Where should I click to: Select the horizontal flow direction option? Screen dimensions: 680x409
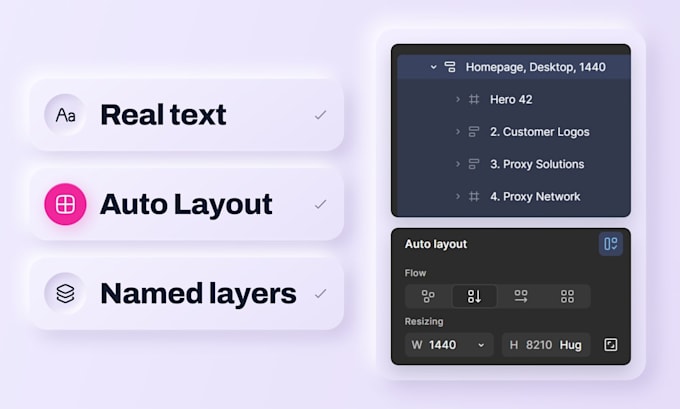(521, 296)
